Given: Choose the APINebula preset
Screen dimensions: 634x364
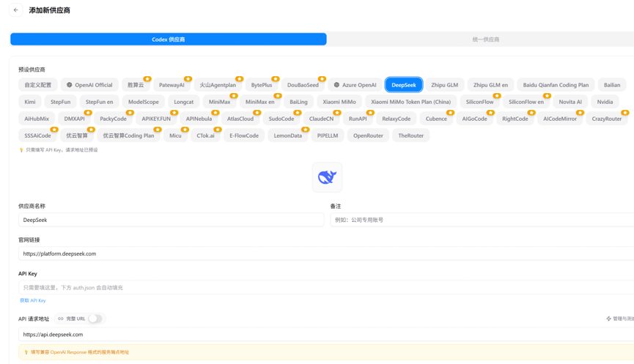Looking at the screenshot, I should pos(199,119).
